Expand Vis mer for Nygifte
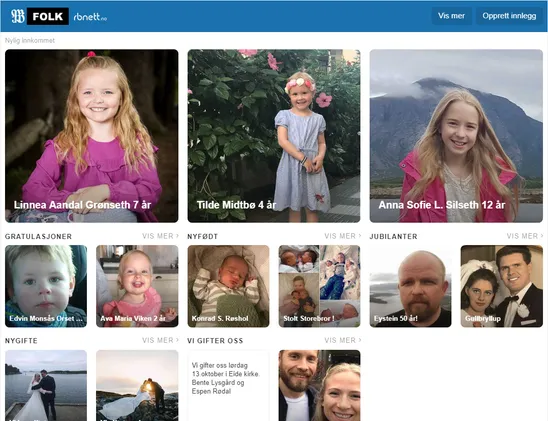 [x=160, y=340]
